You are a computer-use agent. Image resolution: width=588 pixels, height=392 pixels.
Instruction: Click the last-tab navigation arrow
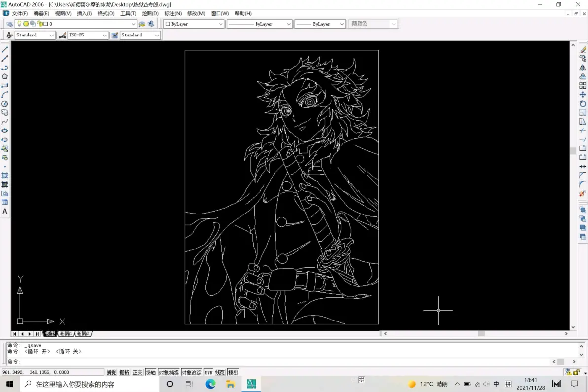pos(37,333)
